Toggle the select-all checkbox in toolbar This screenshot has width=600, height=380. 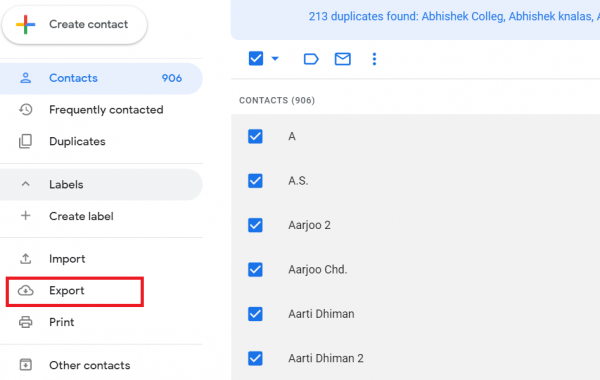(256, 59)
